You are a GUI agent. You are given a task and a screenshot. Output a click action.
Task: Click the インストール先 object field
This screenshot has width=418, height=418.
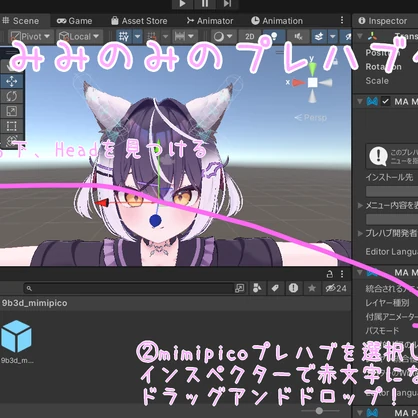coord(392,191)
